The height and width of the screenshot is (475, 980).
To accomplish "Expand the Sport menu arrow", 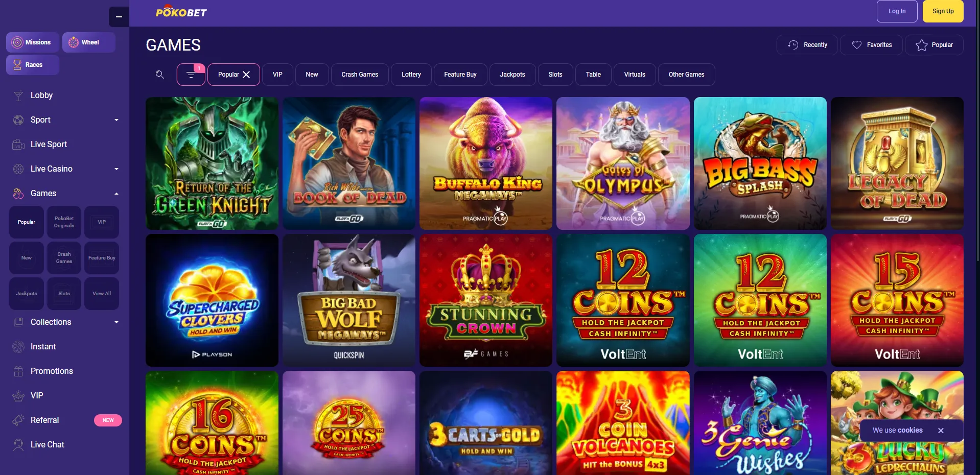I will click(116, 120).
